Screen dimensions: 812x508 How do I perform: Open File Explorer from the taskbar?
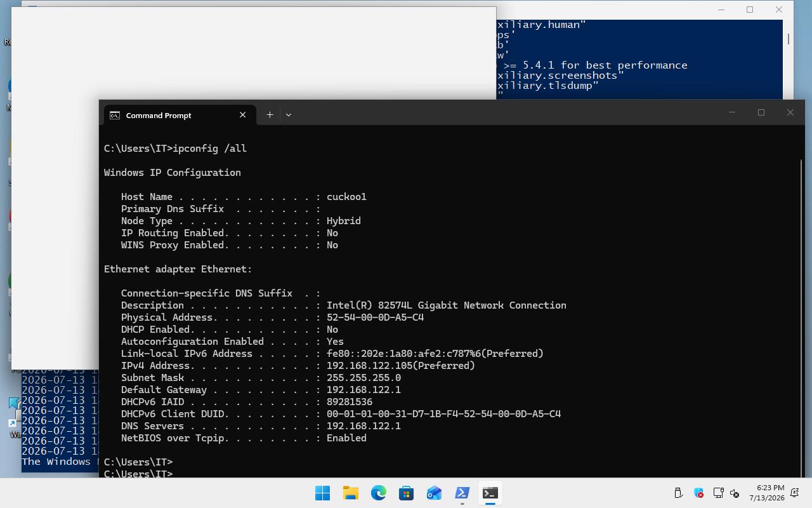click(351, 493)
